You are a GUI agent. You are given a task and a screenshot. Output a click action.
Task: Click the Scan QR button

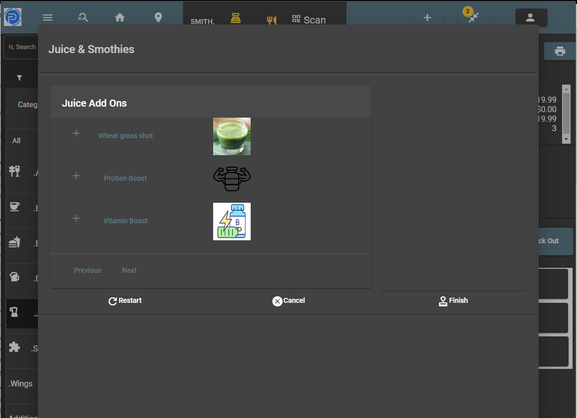point(309,20)
